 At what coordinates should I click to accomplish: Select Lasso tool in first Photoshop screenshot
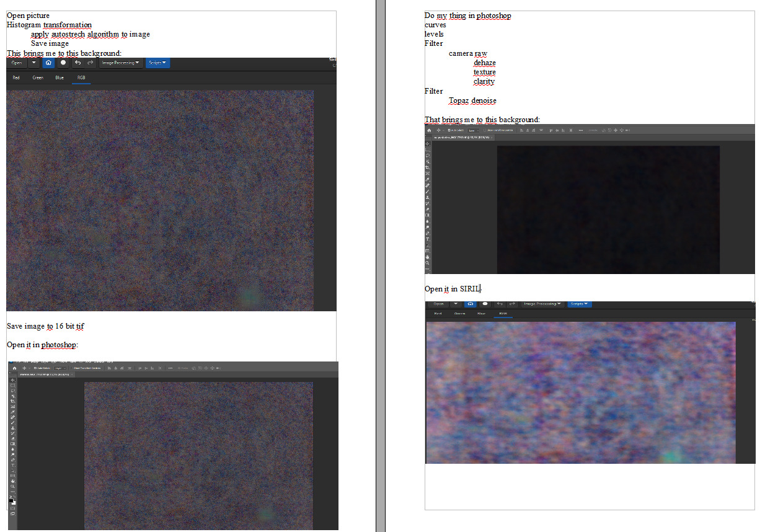tap(13, 391)
